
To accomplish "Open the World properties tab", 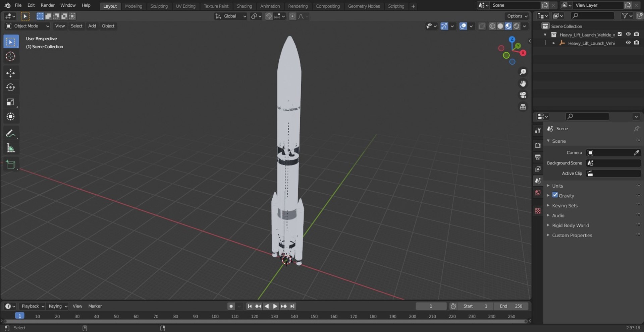I will [538, 193].
